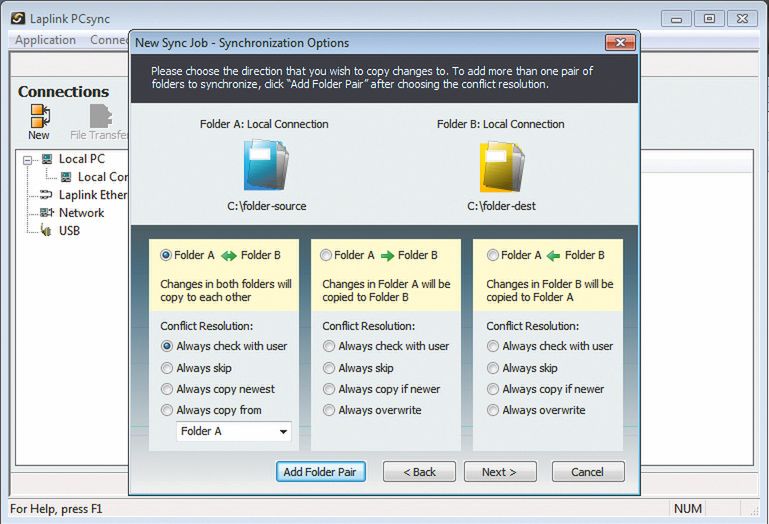This screenshot has height=524, width=769.
Task: Select Local PC in connections tree
Action: click(81, 159)
